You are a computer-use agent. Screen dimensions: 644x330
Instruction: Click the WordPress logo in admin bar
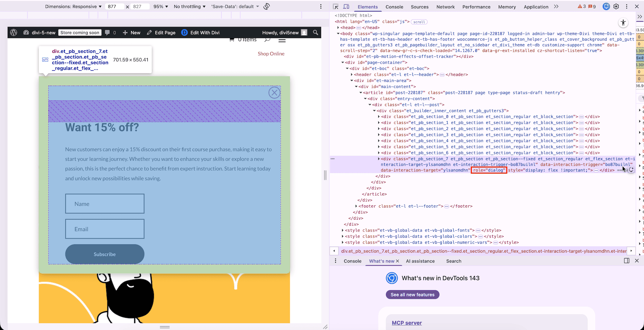[x=14, y=33]
